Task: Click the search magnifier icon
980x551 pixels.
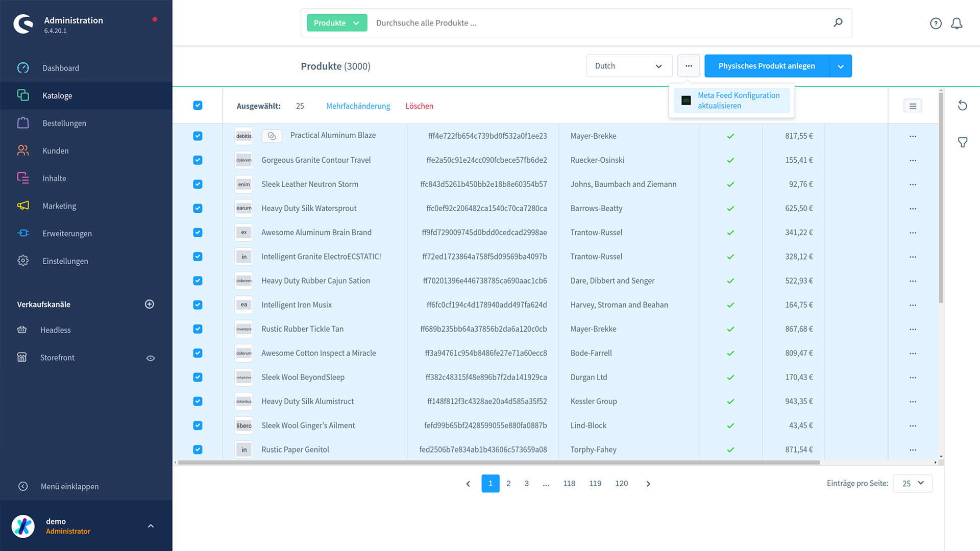Action: tap(838, 22)
